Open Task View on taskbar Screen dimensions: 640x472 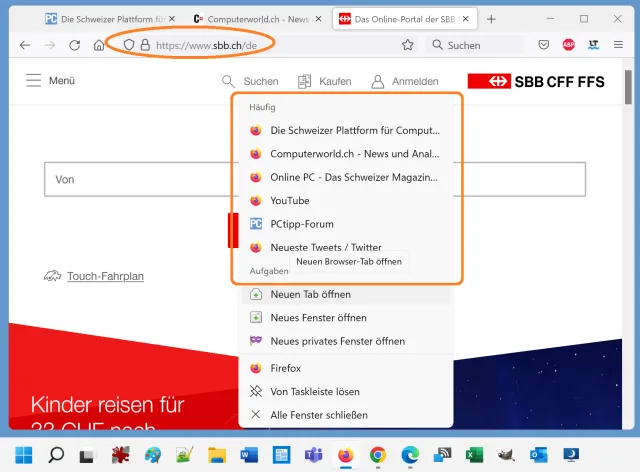tap(87, 456)
